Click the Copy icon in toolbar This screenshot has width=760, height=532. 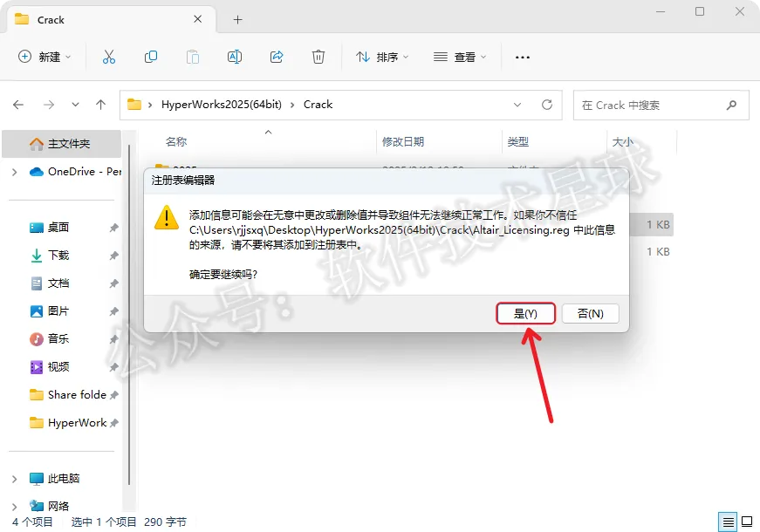(151, 58)
